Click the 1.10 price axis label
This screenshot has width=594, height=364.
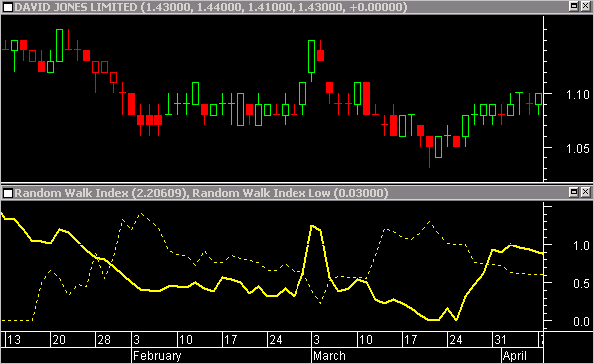point(578,95)
